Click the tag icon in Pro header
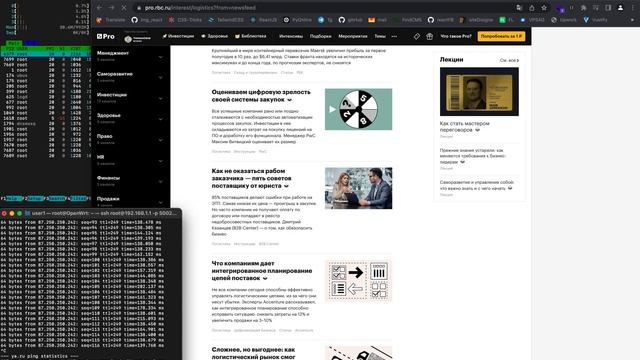 pyautogui.click(x=416, y=36)
